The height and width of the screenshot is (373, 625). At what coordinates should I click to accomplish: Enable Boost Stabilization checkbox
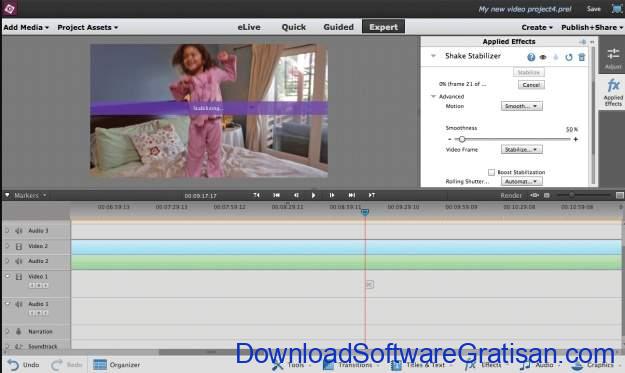pyautogui.click(x=491, y=172)
